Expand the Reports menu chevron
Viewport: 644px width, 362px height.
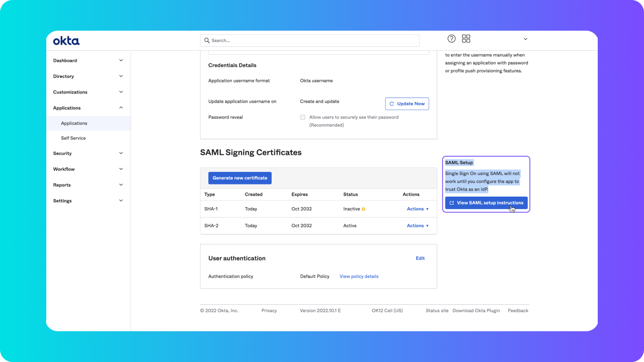[x=121, y=185]
